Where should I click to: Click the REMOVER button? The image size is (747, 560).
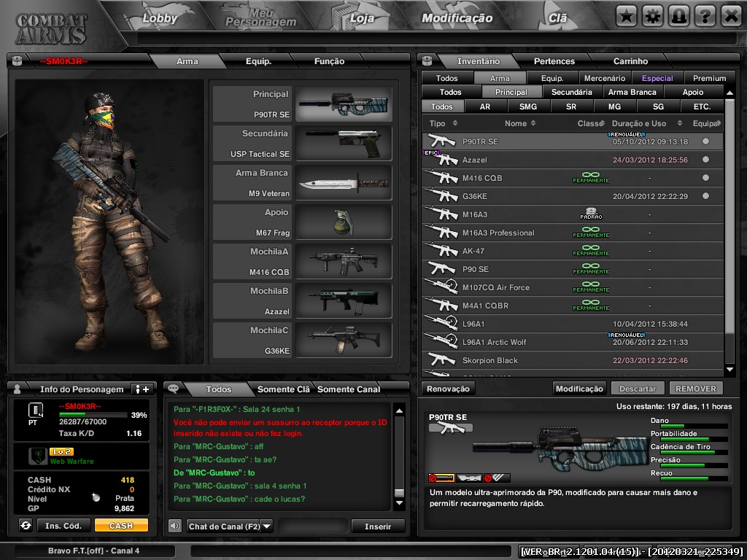tap(695, 388)
